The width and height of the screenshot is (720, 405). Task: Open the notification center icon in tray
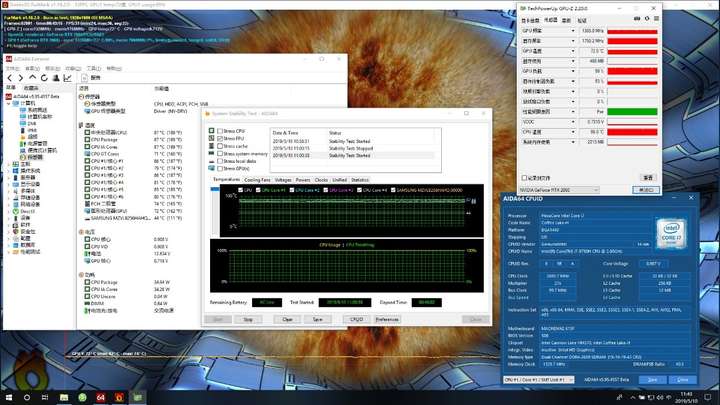[x=708, y=397]
